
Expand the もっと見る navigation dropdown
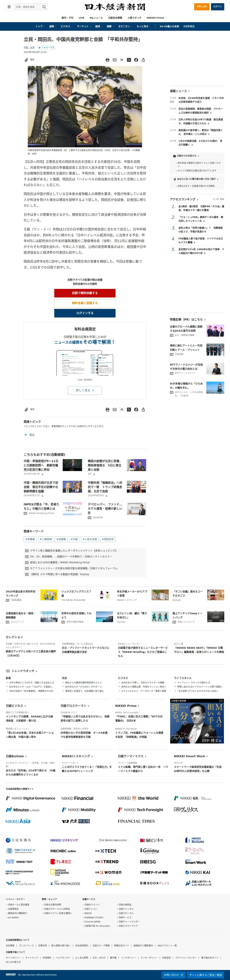[x=144, y=26]
